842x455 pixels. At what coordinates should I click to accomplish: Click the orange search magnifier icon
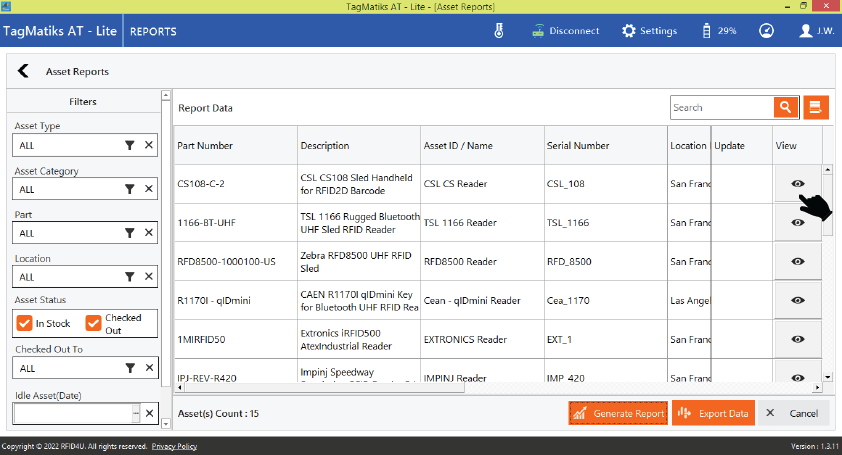[786, 108]
